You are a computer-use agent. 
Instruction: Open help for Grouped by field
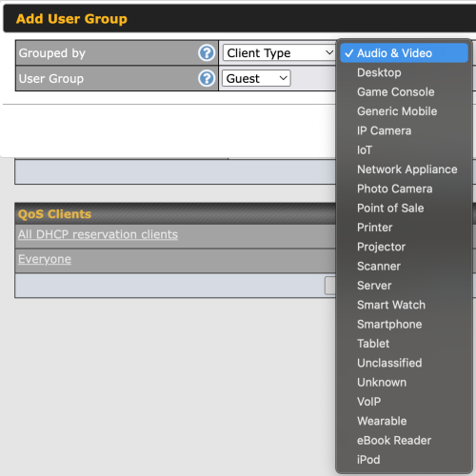click(207, 52)
